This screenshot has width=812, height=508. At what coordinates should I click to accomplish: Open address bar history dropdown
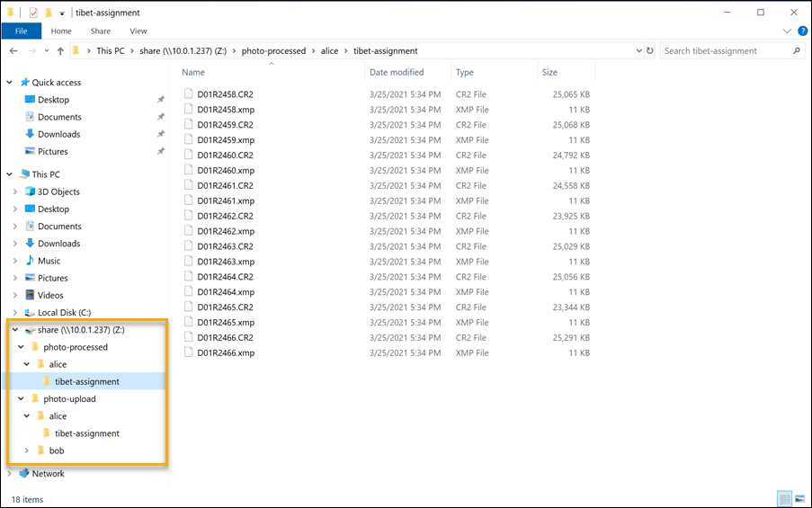638,50
